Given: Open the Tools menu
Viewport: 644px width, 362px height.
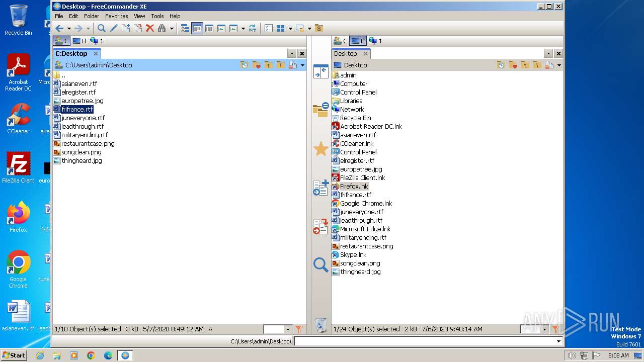Looking at the screenshot, I should [x=157, y=16].
